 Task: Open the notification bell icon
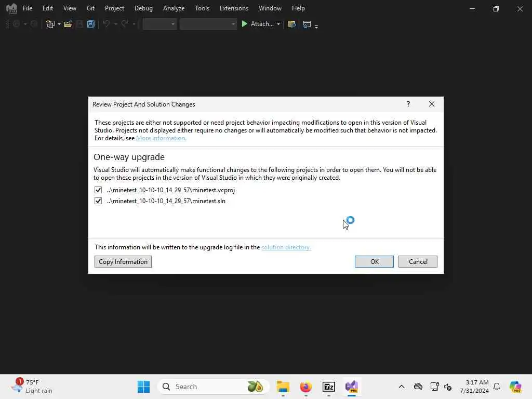pos(496,387)
